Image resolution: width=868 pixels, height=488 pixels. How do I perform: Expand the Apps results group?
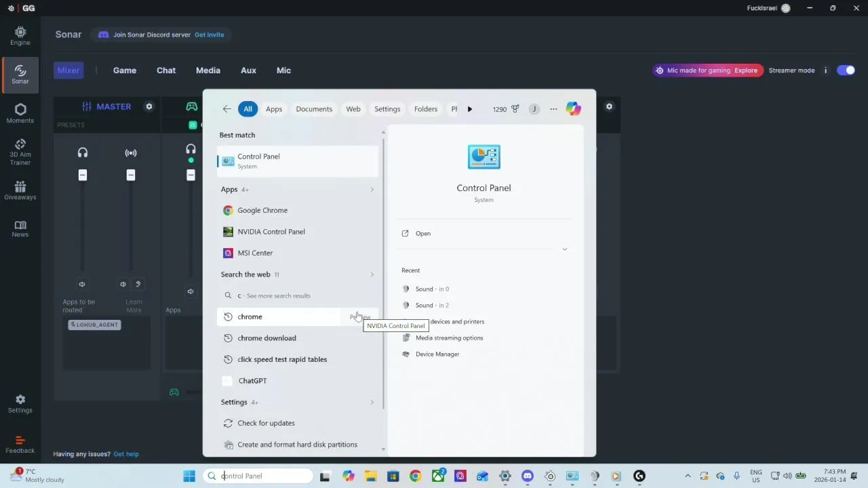point(372,190)
